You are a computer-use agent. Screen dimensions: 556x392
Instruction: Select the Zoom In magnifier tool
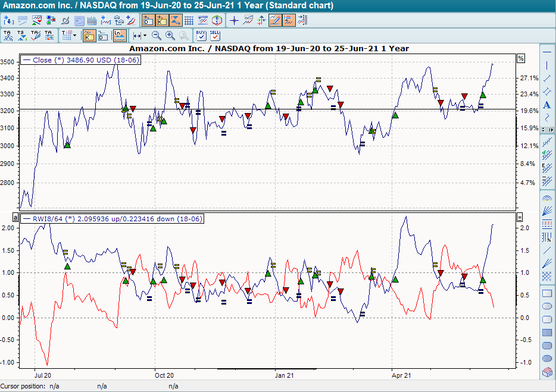coord(168,36)
